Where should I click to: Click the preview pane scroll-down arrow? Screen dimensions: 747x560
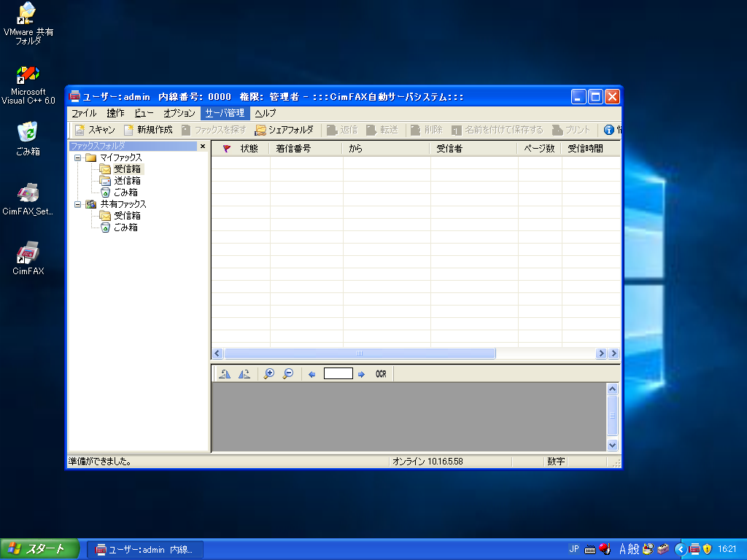click(613, 446)
